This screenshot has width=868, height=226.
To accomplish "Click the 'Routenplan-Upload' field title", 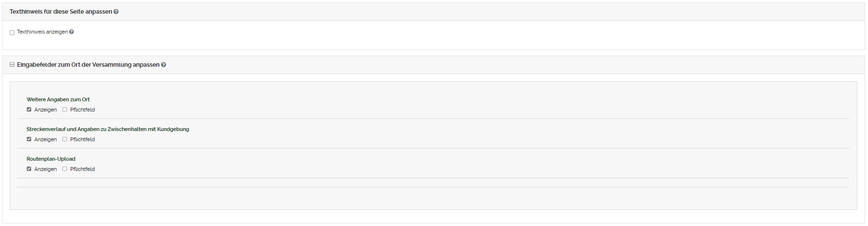I will [51, 159].
